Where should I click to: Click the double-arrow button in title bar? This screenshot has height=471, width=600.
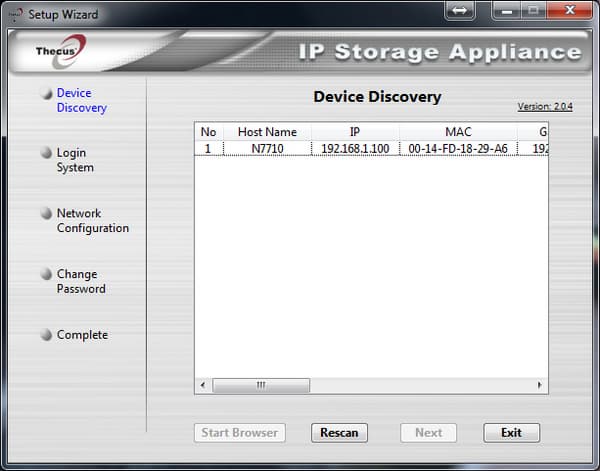[460, 10]
